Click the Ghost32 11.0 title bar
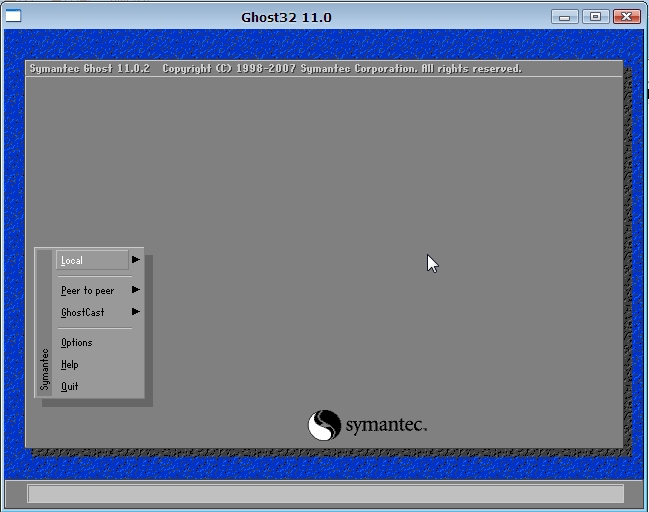 point(286,17)
